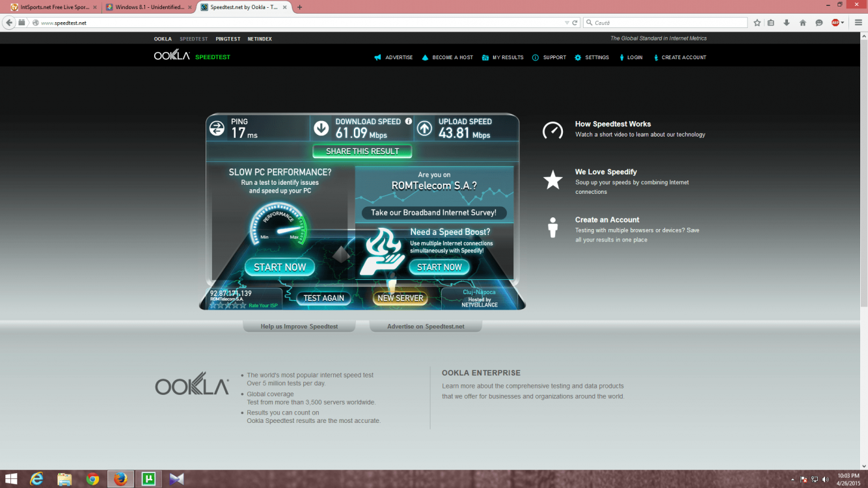Click Advertise on Speedtest.net tab
The width and height of the screenshot is (868, 488).
(426, 326)
